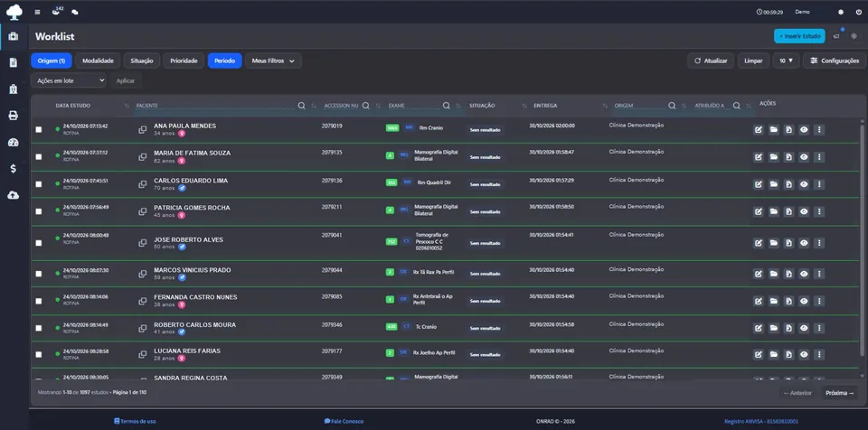Click the power logout icon

click(x=859, y=12)
